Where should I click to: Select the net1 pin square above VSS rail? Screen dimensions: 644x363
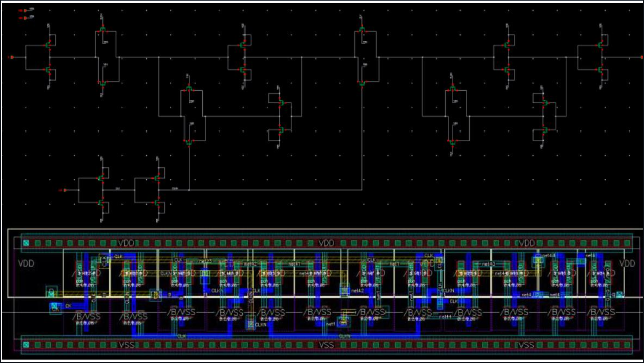pyautogui.click(x=344, y=321)
